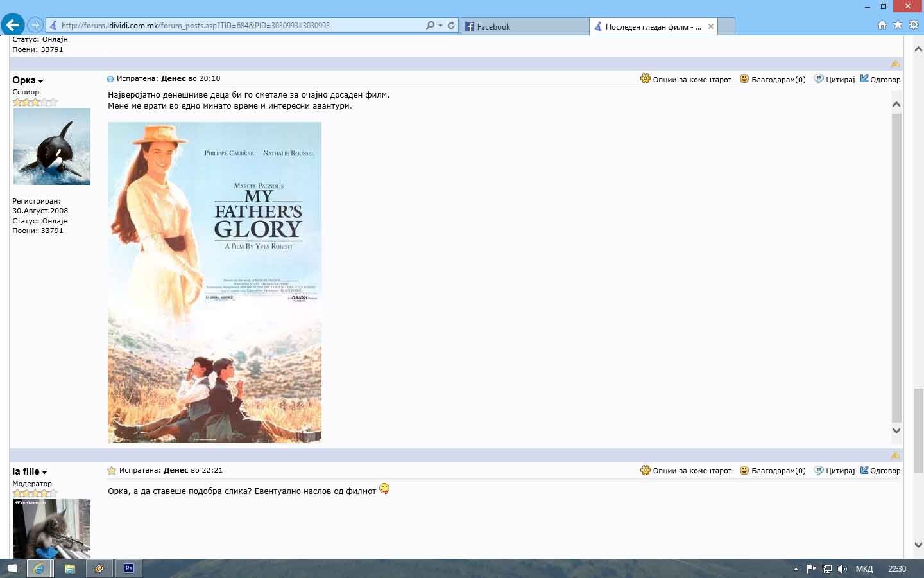This screenshot has height=578, width=924.
Task: Click post frame scrollbar up arrow
Action: [896, 103]
